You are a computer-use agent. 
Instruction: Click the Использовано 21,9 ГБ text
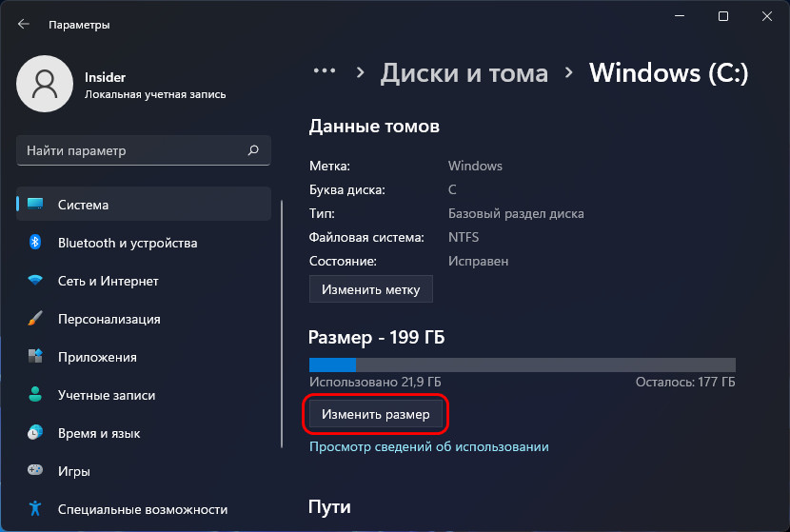coord(375,382)
